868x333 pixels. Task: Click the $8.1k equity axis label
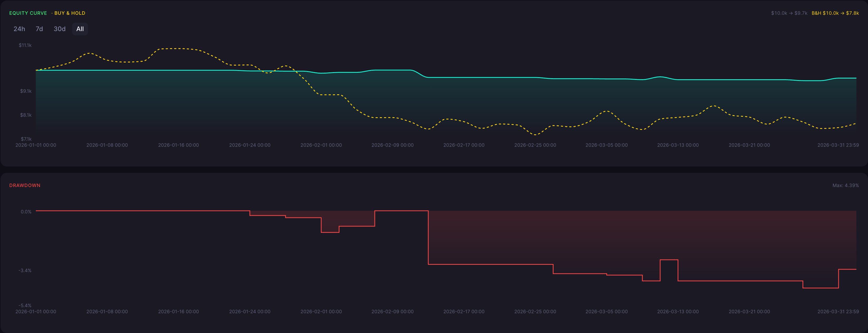click(x=26, y=115)
